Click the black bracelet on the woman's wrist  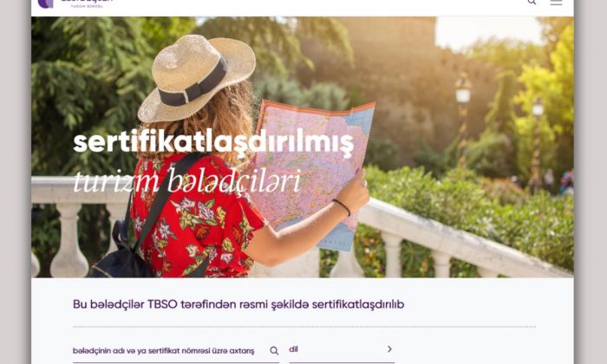342,207
